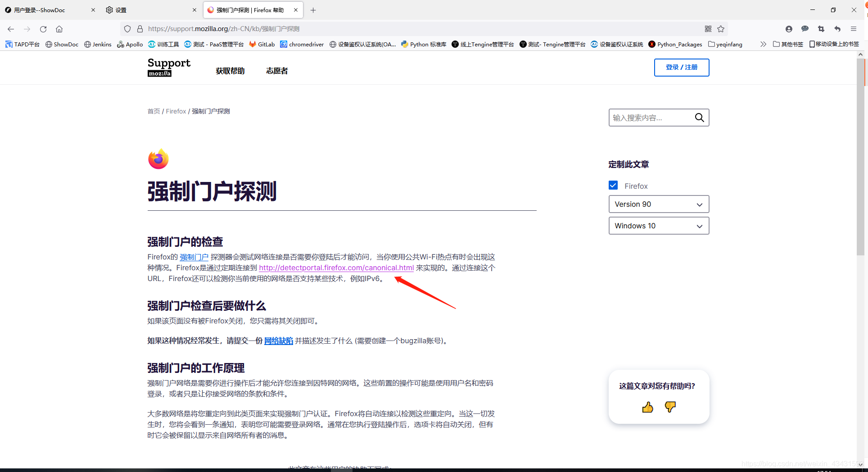Open the Firefox account icon
Screen dimensions: 868x472
(789, 29)
